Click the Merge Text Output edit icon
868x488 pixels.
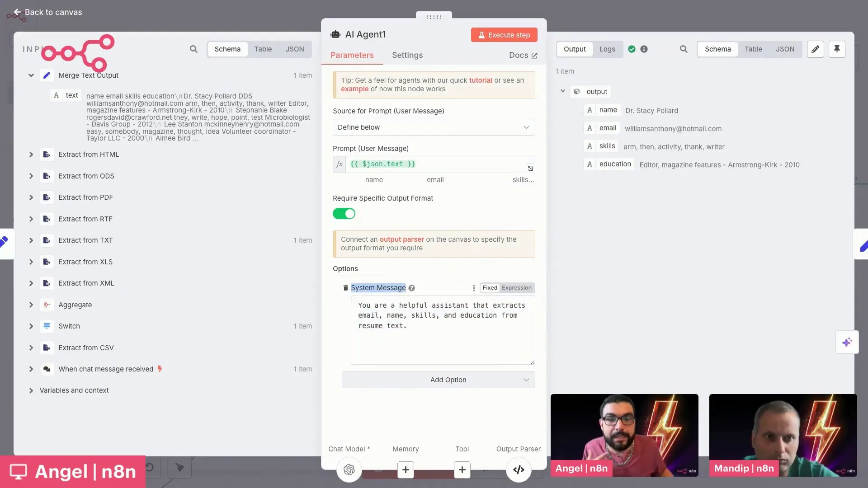pyautogui.click(x=47, y=75)
